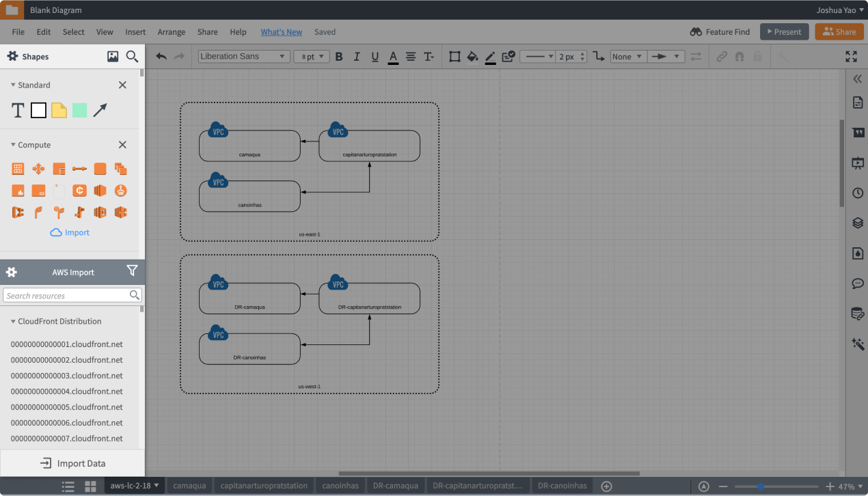Open the Arrange menu
The image size is (868, 496).
coord(171,32)
